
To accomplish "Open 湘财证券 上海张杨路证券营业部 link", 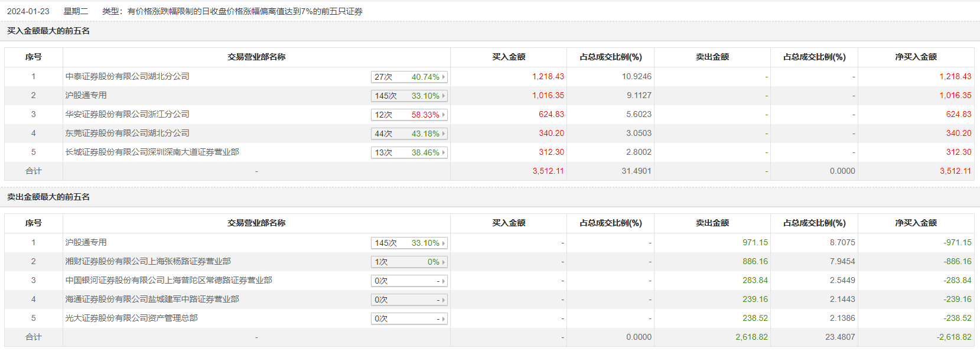I will 148,261.
